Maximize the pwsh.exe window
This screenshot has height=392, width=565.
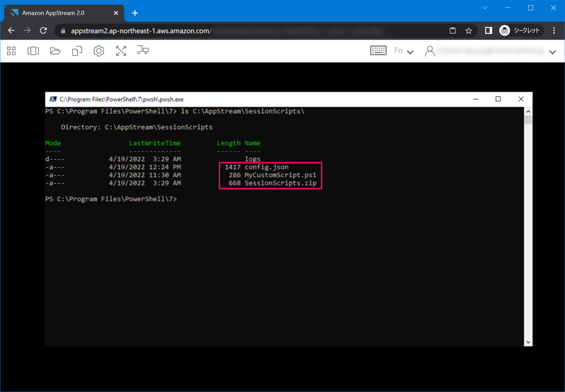point(498,99)
